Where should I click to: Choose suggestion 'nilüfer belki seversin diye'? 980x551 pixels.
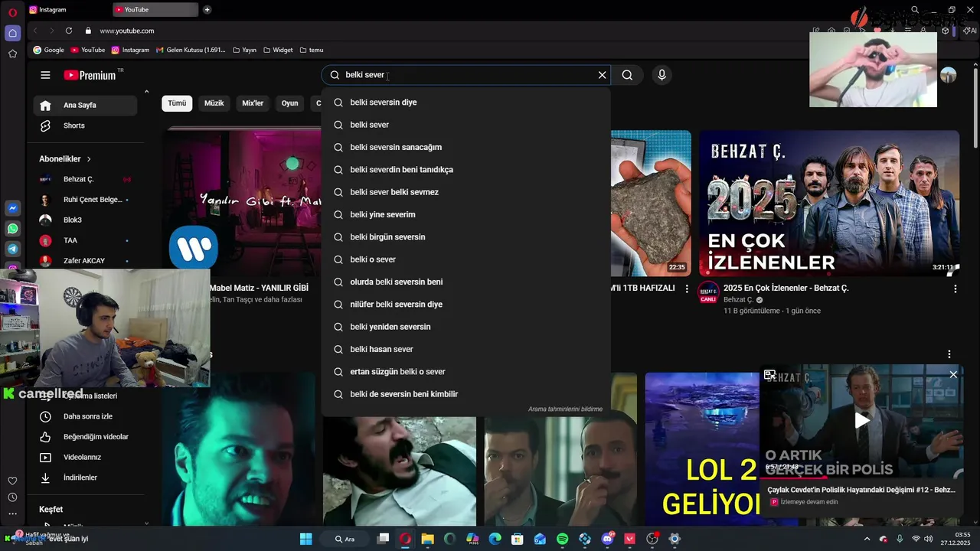[x=466, y=304]
